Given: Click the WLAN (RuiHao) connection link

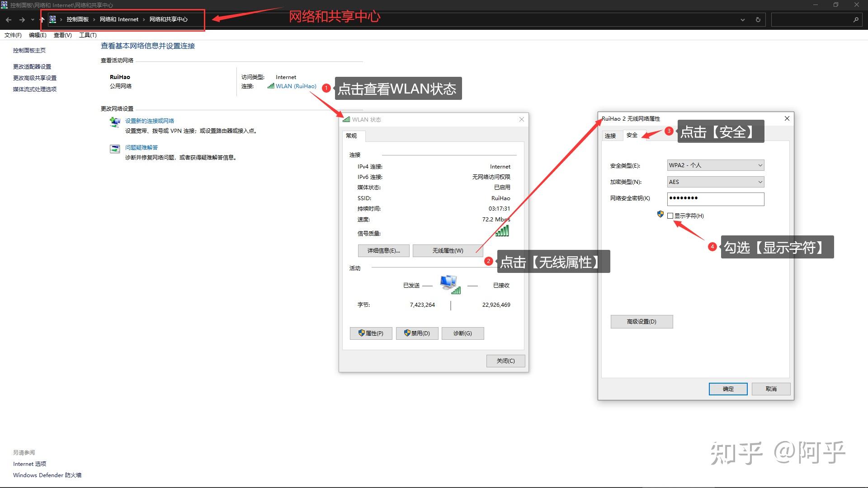Looking at the screenshot, I should tap(296, 86).
